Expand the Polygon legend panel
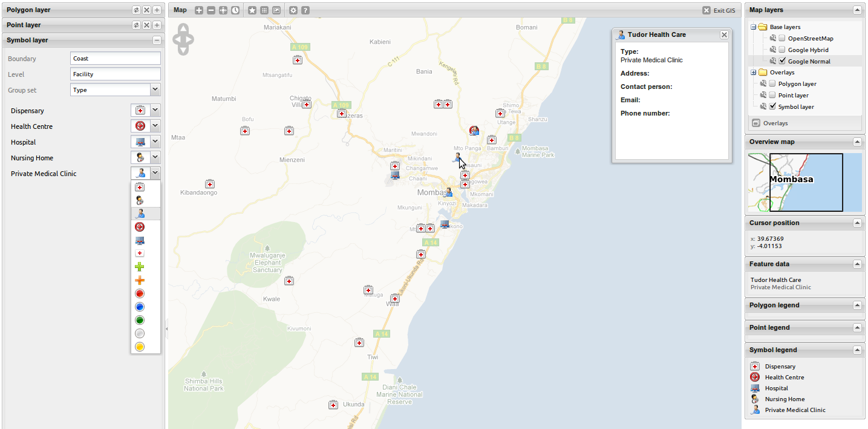The width and height of the screenshot is (868, 429). tap(857, 305)
